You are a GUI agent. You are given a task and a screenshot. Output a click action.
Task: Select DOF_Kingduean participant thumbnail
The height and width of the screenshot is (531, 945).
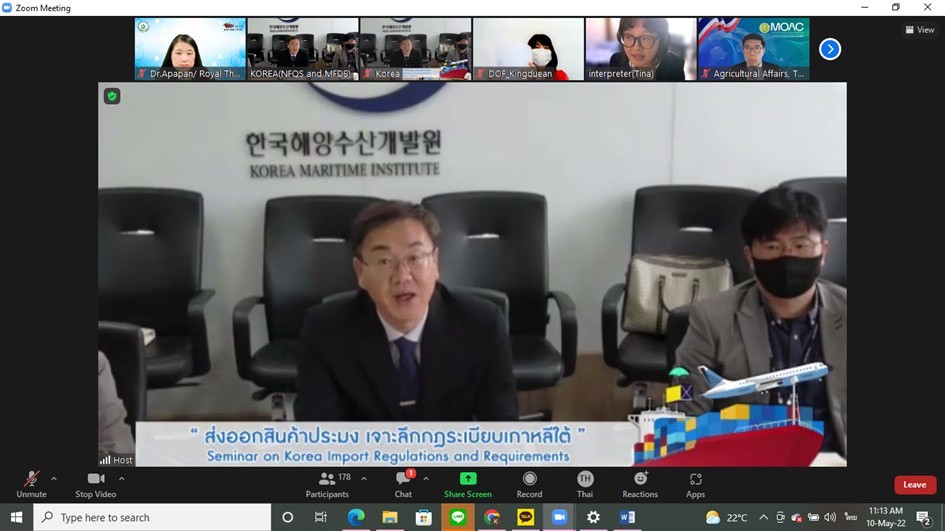click(x=528, y=49)
